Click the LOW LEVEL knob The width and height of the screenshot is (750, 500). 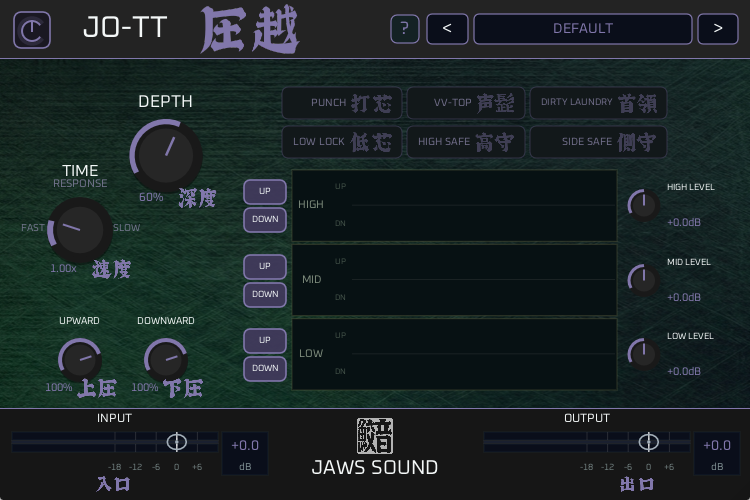(x=644, y=355)
